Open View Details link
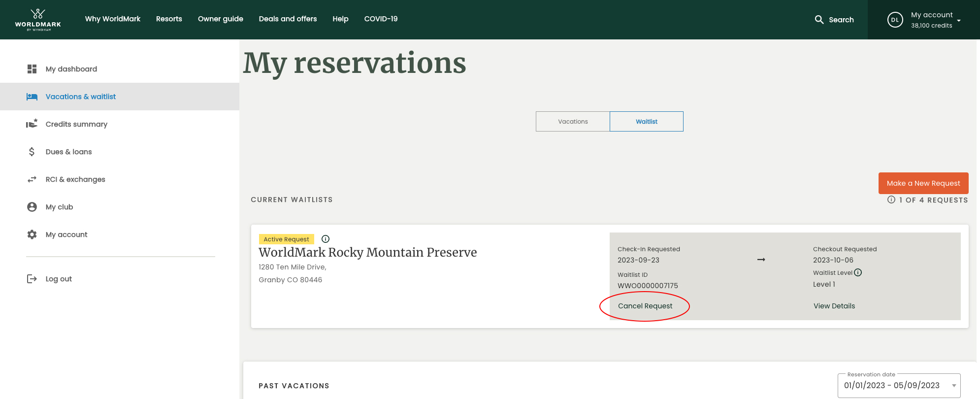Viewport: 980px width, 399px height. coord(834,306)
